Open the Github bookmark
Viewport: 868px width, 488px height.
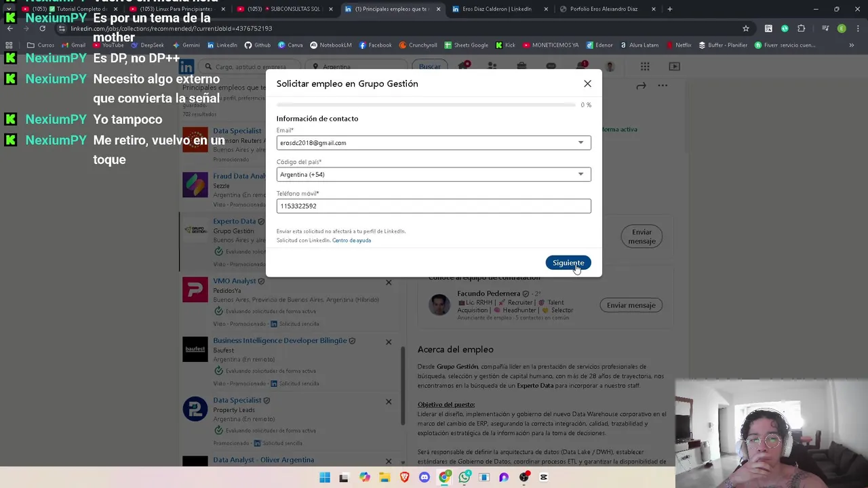point(257,45)
